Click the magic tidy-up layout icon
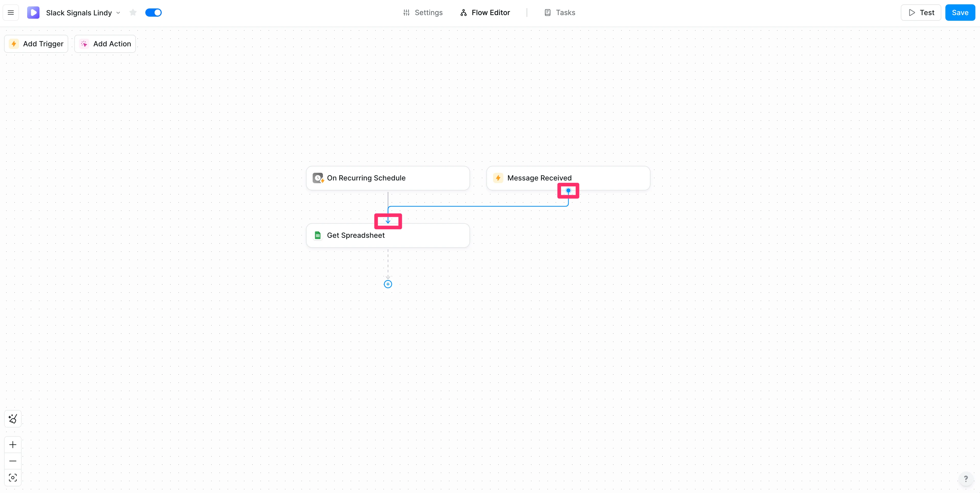 (13, 419)
